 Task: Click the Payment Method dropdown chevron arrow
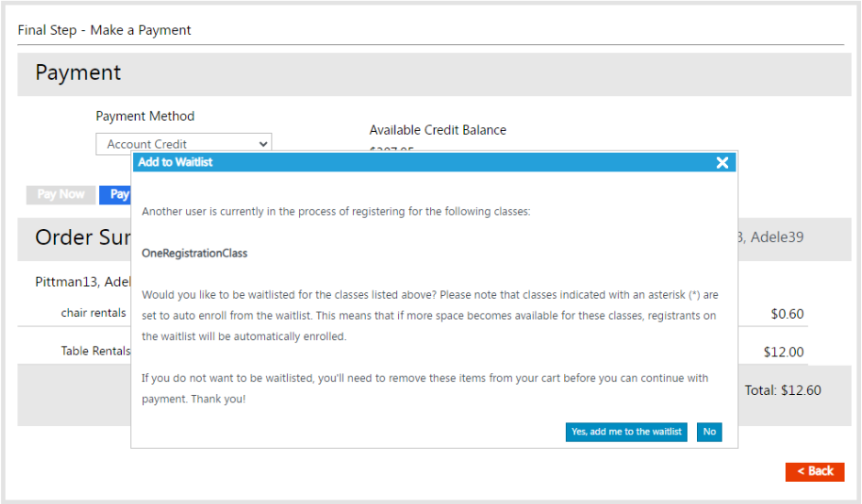tap(263, 144)
